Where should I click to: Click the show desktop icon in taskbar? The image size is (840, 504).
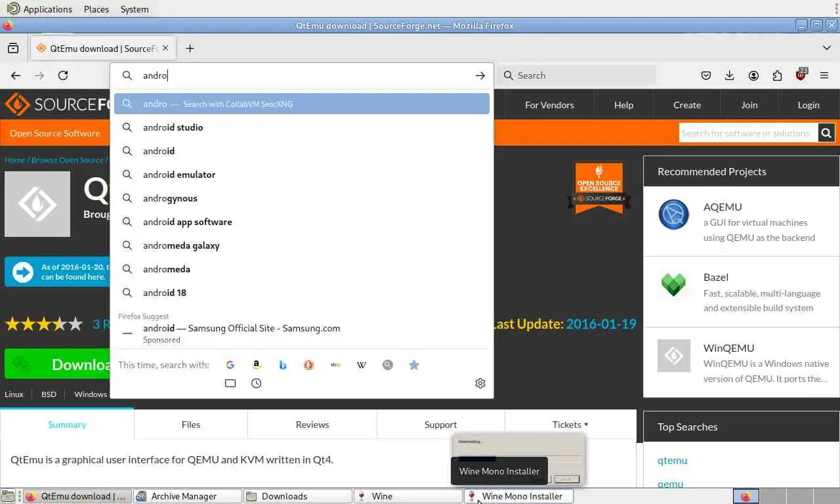click(x=8, y=496)
